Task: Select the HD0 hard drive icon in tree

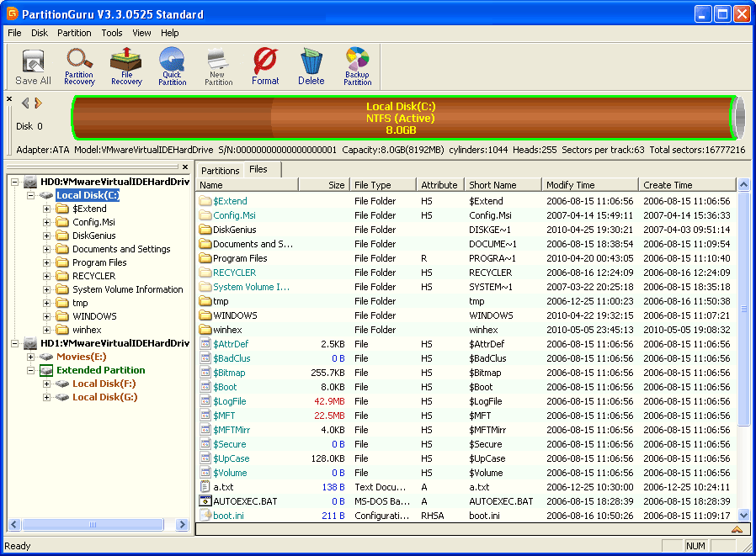Action: tap(30, 182)
